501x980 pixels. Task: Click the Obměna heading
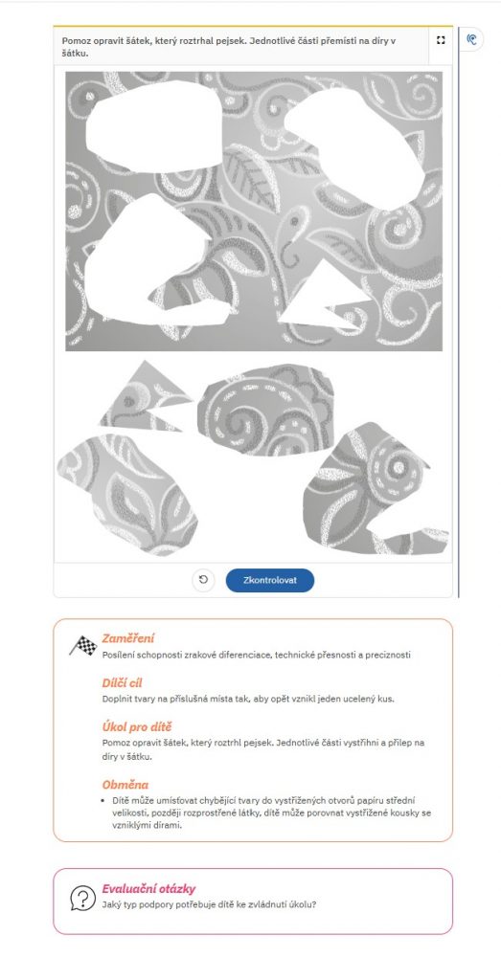(x=125, y=785)
